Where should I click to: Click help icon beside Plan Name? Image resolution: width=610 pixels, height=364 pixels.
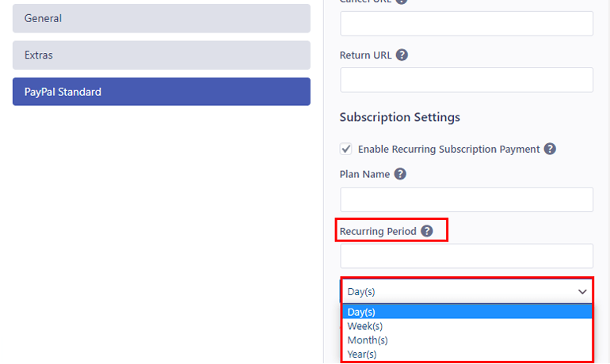point(400,174)
